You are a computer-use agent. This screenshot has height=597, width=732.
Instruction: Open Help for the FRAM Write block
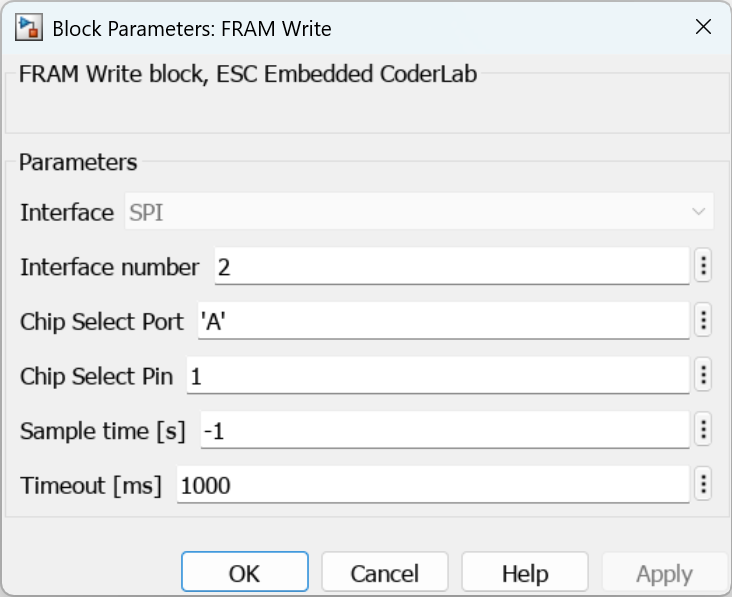[525, 572]
